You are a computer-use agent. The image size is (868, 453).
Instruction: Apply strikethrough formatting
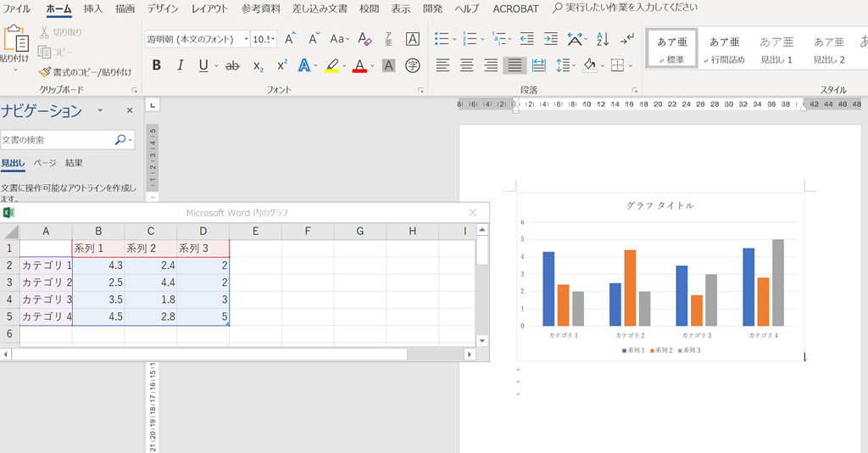tap(232, 65)
